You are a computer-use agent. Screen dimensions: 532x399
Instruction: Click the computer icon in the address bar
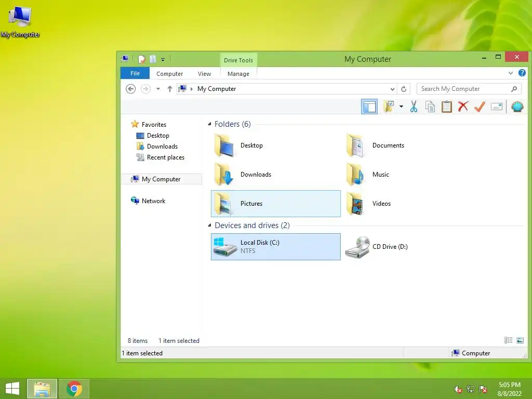pos(182,88)
